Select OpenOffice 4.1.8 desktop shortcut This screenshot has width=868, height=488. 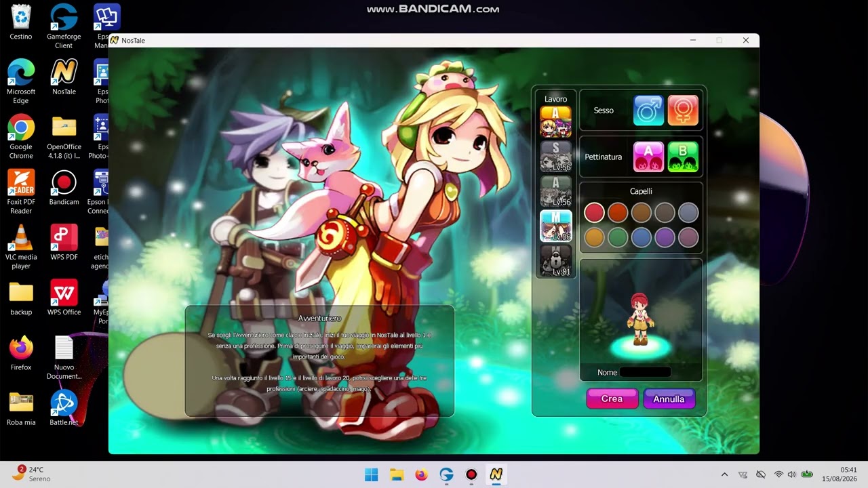(x=64, y=137)
